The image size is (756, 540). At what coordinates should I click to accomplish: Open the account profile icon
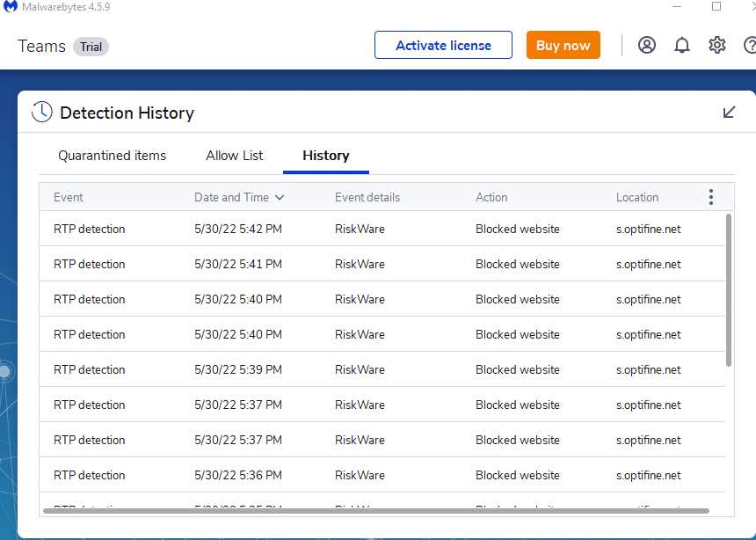pyautogui.click(x=646, y=45)
